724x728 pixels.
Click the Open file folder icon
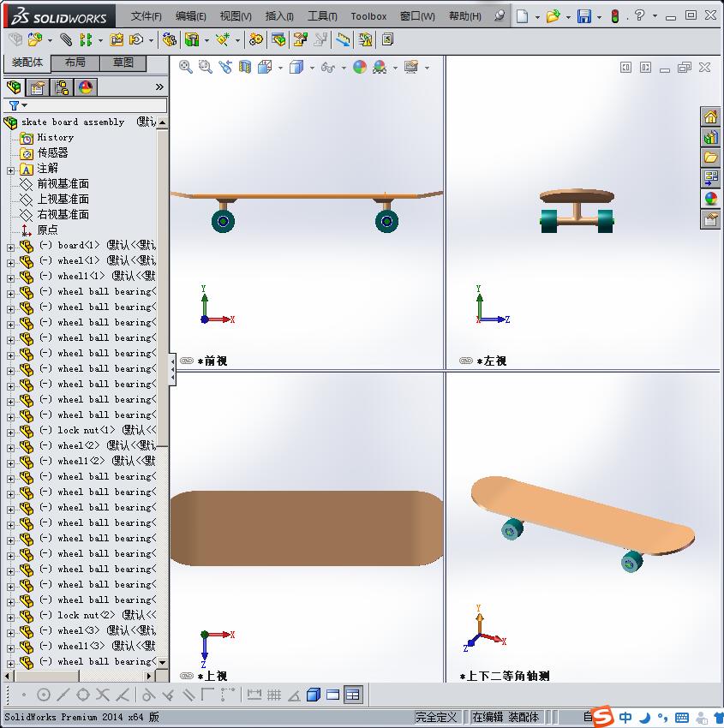[553, 17]
